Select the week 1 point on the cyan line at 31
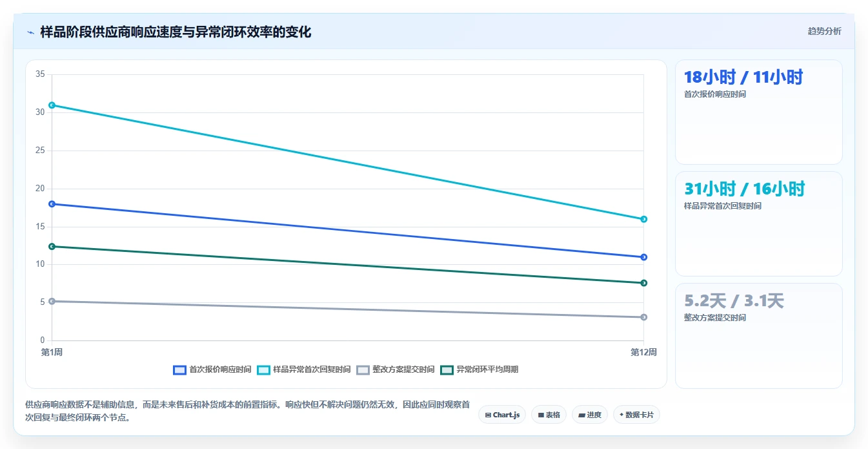Image resolution: width=868 pixels, height=449 pixels. 52,105
